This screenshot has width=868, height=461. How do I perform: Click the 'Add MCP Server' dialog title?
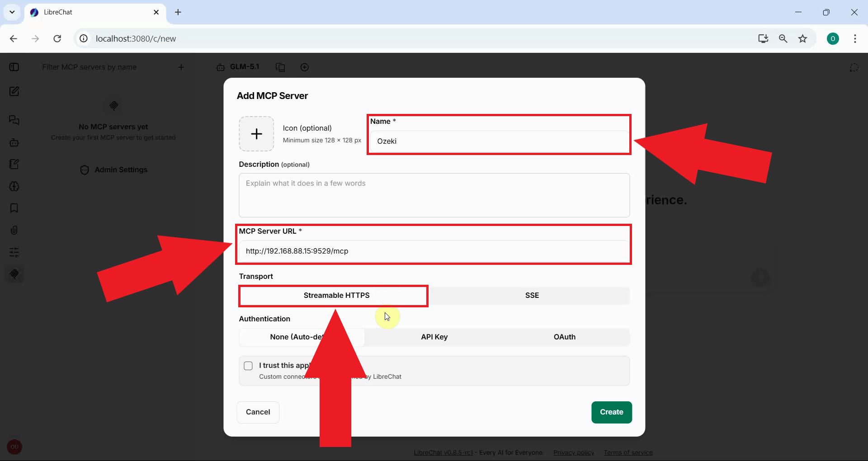(272, 96)
